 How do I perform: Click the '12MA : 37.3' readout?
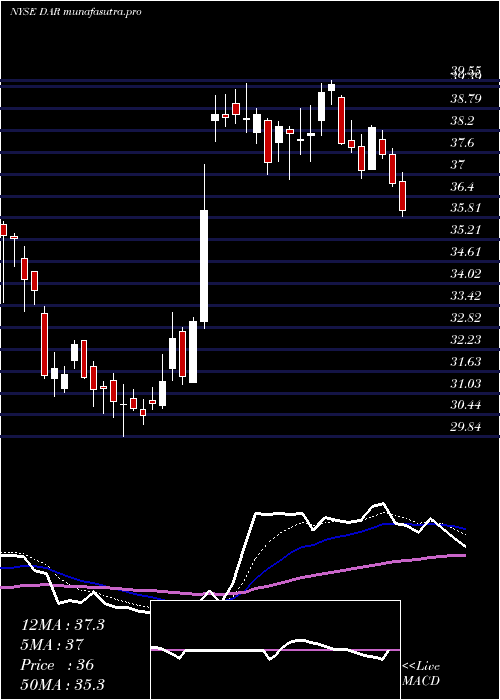click(x=62, y=625)
